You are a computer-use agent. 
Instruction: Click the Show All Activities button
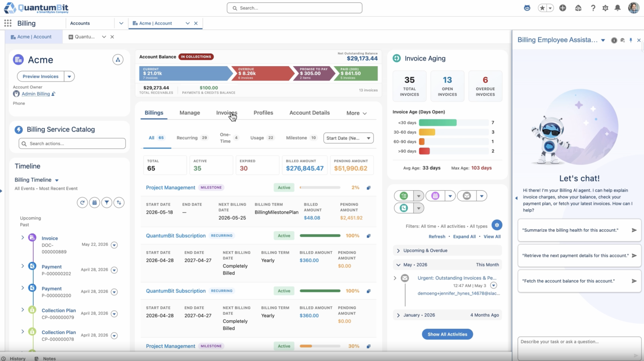click(447, 334)
